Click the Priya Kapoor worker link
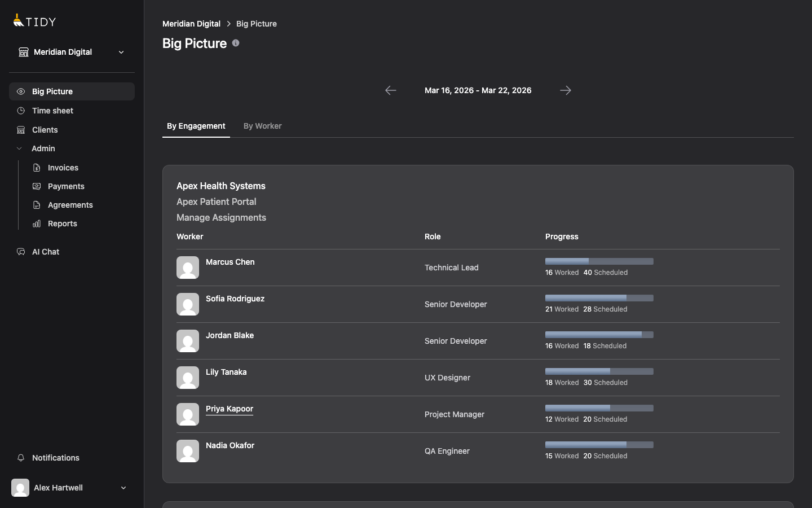This screenshot has height=508, width=812. coord(230,409)
